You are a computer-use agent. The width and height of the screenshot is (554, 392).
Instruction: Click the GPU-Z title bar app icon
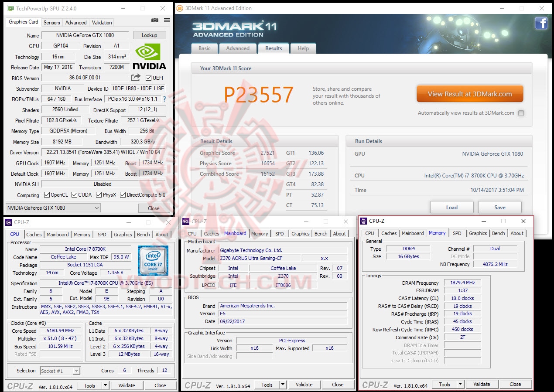click(x=10, y=8)
